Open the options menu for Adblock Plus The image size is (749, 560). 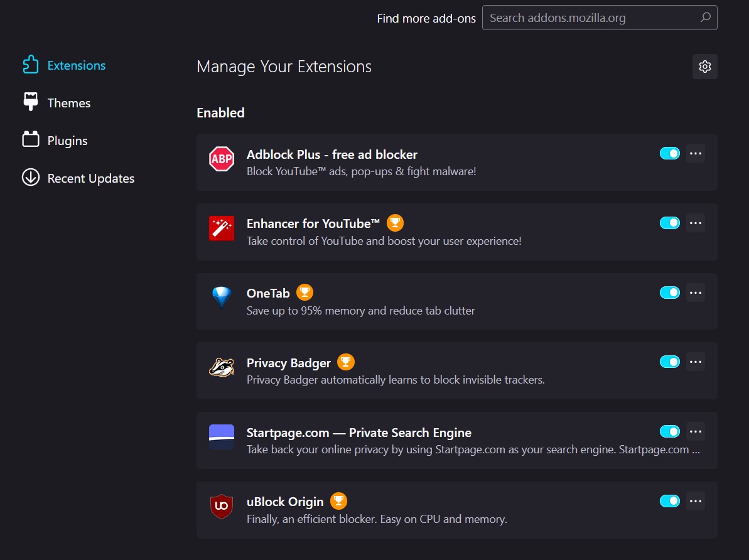(x=696, y=153)
